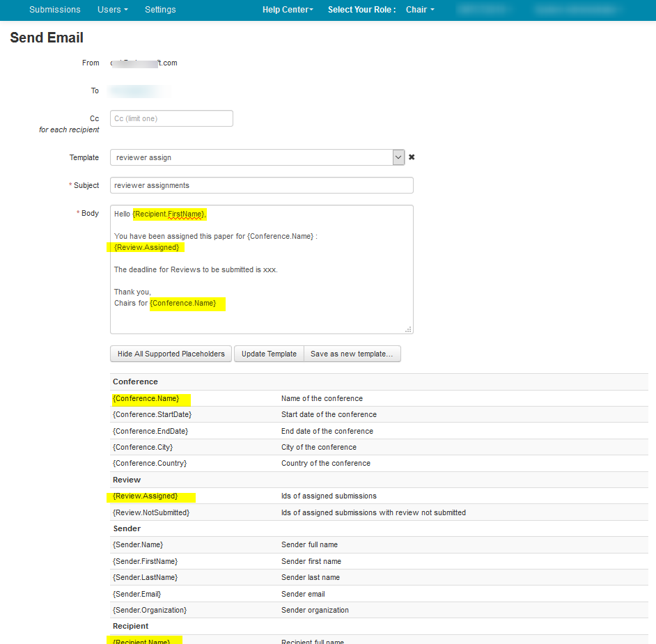
Task: Open the Help Center dropdown
Action: click(288, 10)
